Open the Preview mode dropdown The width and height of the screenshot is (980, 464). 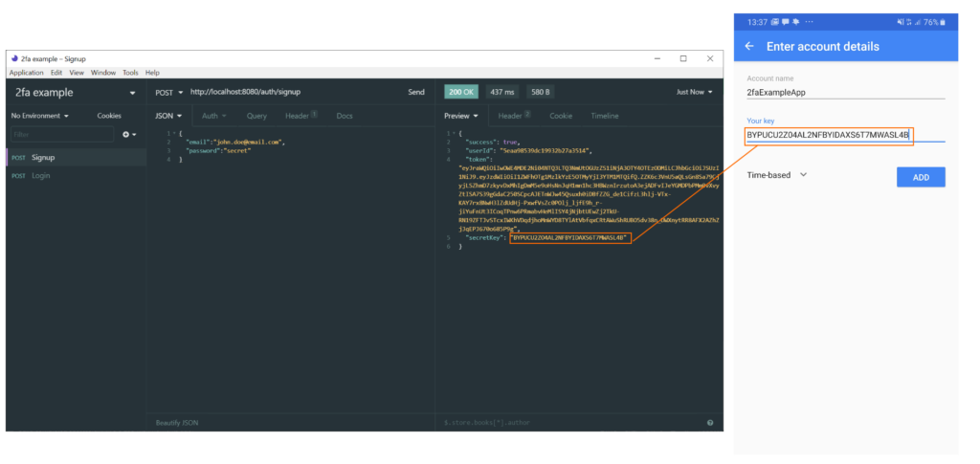461,116
